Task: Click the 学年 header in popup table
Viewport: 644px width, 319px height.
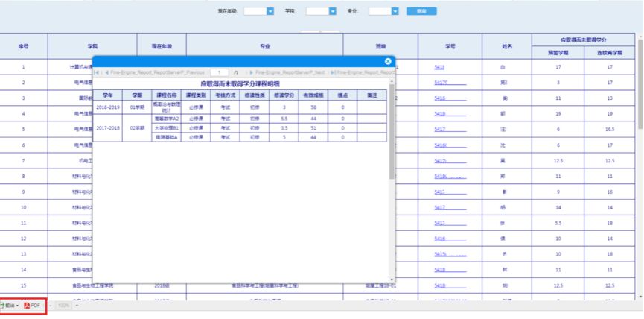Action: [108, 95]
